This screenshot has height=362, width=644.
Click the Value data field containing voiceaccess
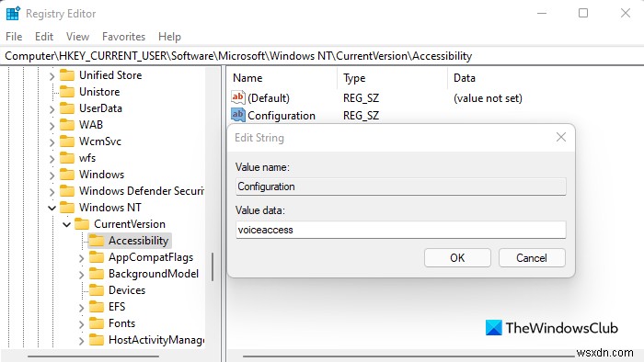401,230
